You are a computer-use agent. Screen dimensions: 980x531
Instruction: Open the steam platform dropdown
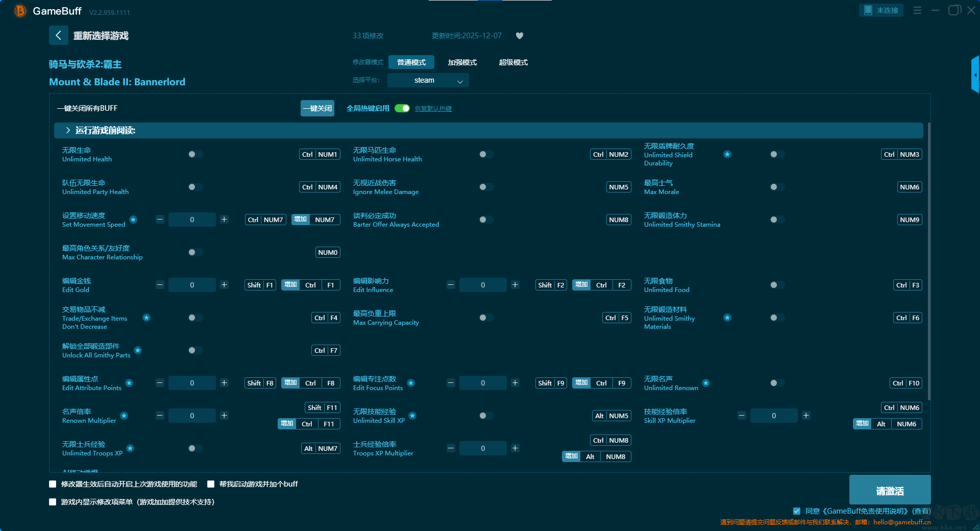tap(428, 80)
